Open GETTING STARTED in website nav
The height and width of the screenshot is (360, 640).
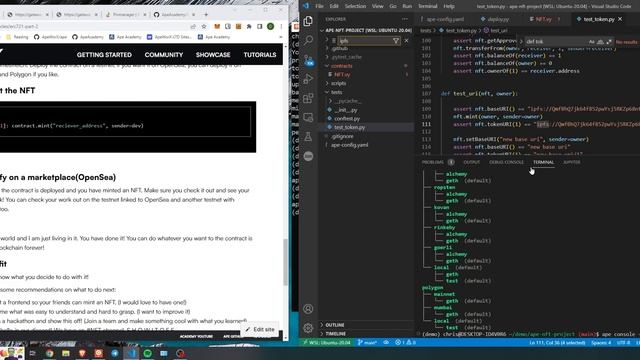(x=104, y=55)
